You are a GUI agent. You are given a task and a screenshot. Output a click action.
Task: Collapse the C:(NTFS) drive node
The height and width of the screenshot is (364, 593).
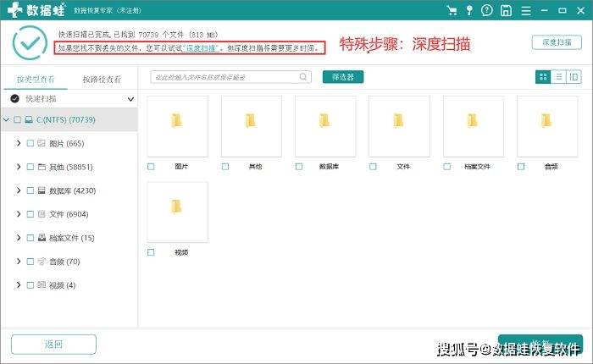point(7,120)
